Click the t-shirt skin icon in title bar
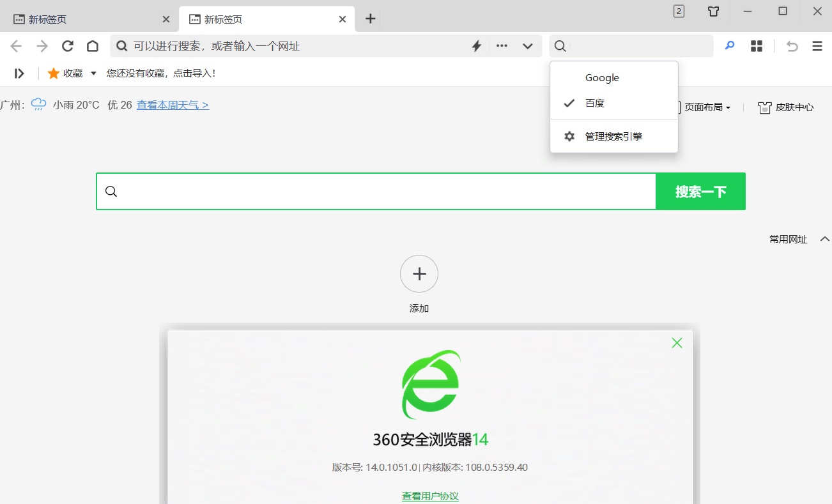The width and height of the screenshot is (832, 504). (x=713, y=11)
